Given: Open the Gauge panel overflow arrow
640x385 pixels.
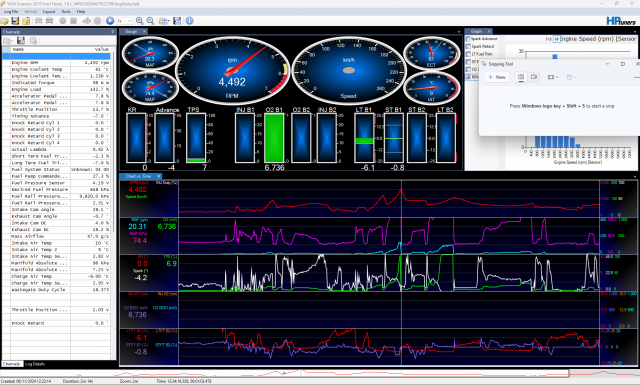Looking at the screenshot, I should tap(460, 32).
